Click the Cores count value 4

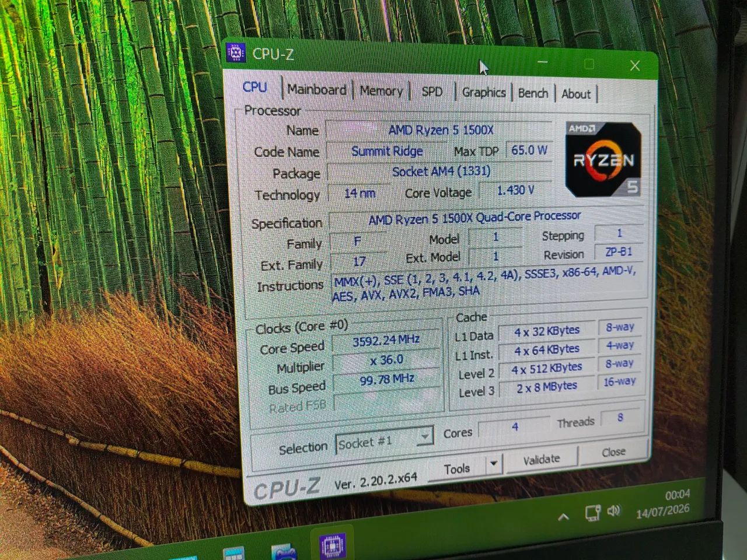pyautogui.click(x=514, y=428)
